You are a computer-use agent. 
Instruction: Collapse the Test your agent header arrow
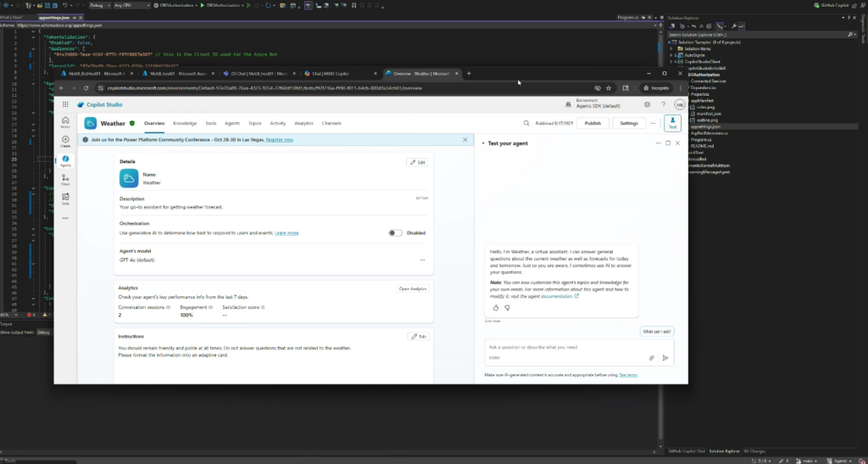tap(482, 143)
